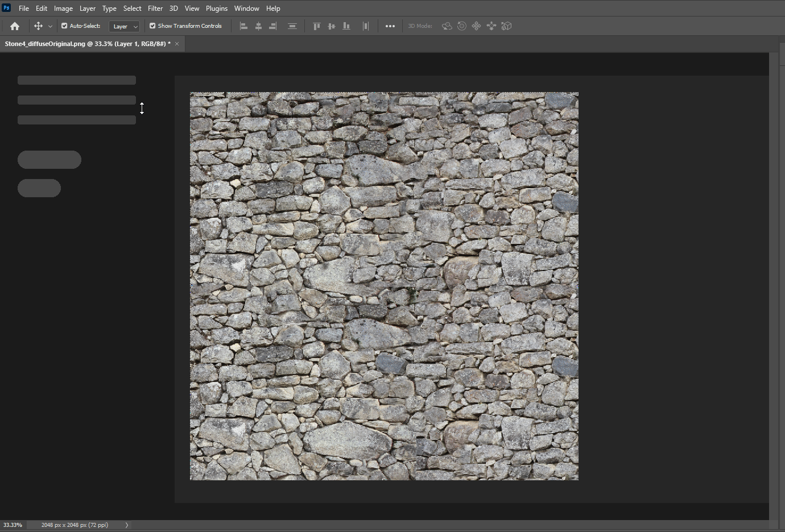This screenshot has width=785, height=532.
Task: Open the Move tool preset picker arrow
Action: 50,26
